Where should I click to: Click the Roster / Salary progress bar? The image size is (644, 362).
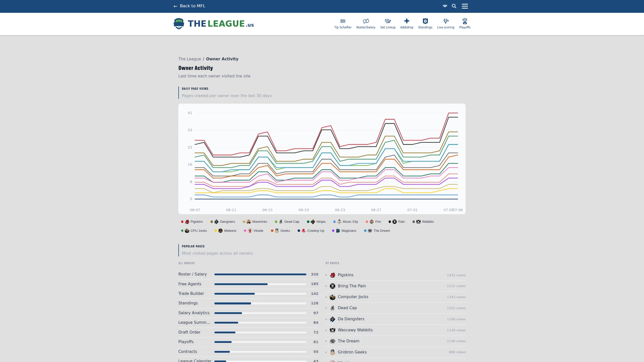point(260,274)
